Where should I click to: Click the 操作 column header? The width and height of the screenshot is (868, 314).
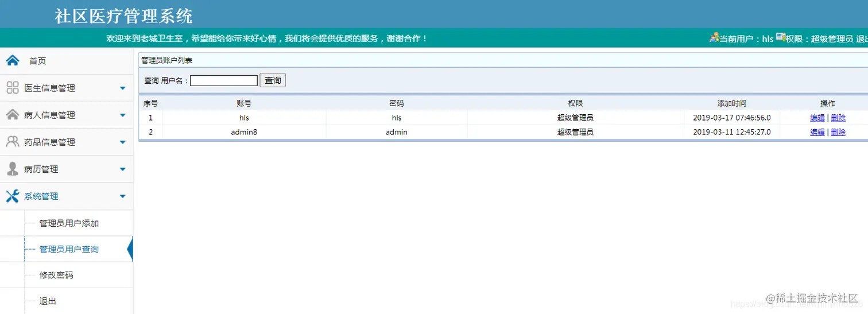pyautogui.click(x=828, y=103)
